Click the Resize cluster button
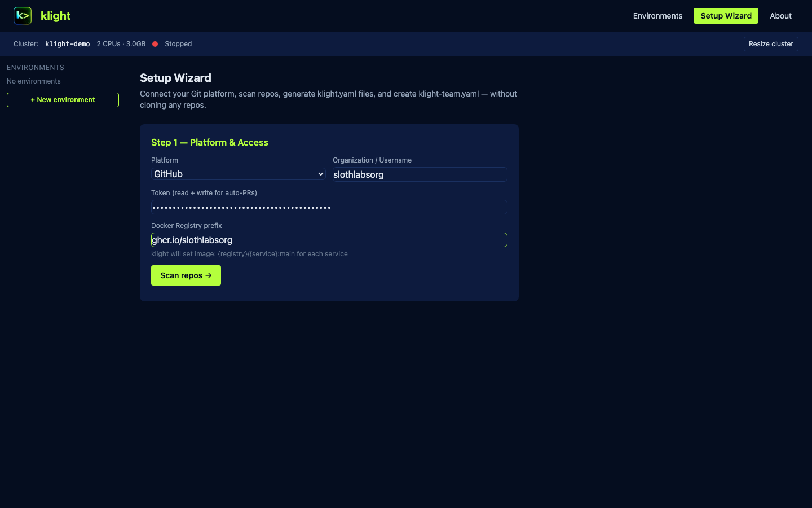Screen dimensions: 812x508 click(x=771, y=44)
